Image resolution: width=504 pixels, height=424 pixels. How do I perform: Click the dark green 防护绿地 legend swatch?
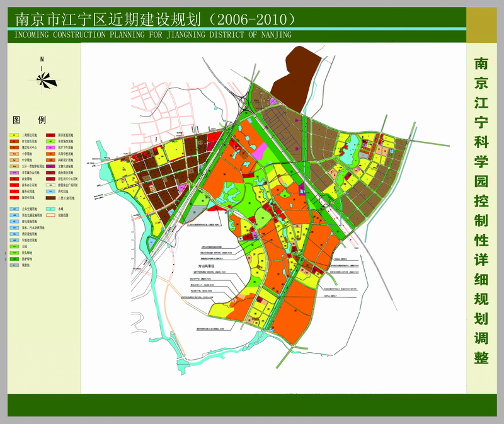pos(14,258)
